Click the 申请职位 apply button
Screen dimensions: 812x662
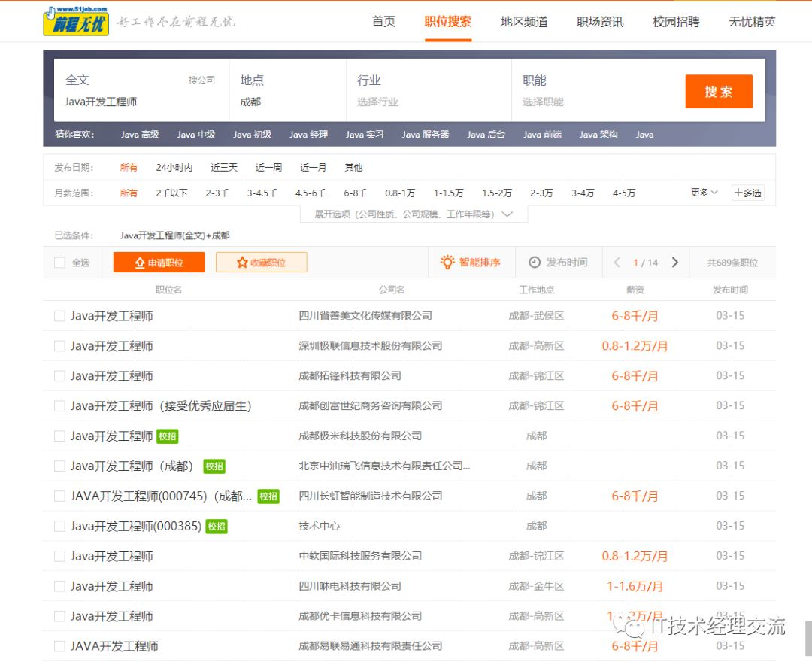(x=159, y=263)
